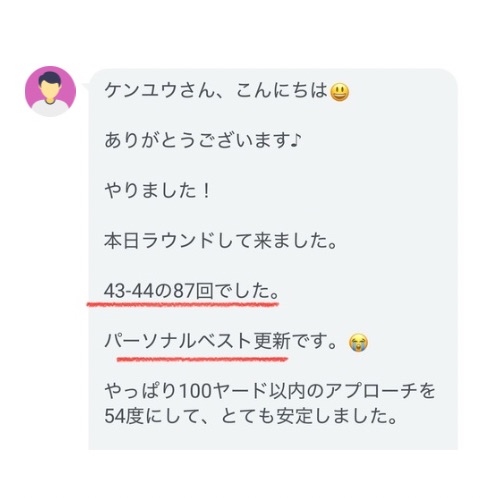Viewport: 500px width, 500px height.
Task: Click the underlined パーソナルベスト更新 text
Action: [x=197, y=341]
